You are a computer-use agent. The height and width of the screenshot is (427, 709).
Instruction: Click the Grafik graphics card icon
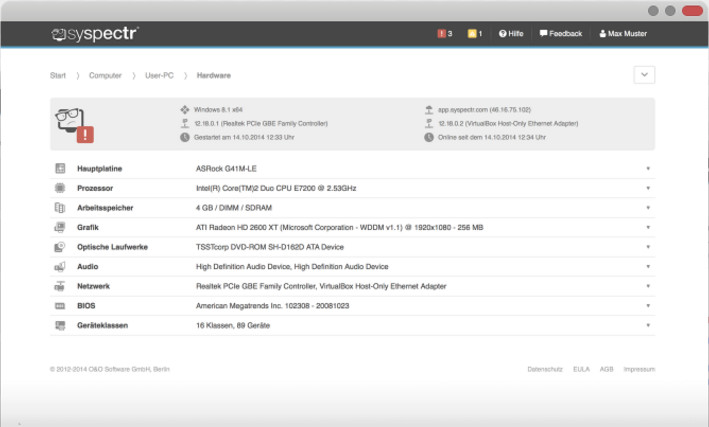[x=60, y=227]
